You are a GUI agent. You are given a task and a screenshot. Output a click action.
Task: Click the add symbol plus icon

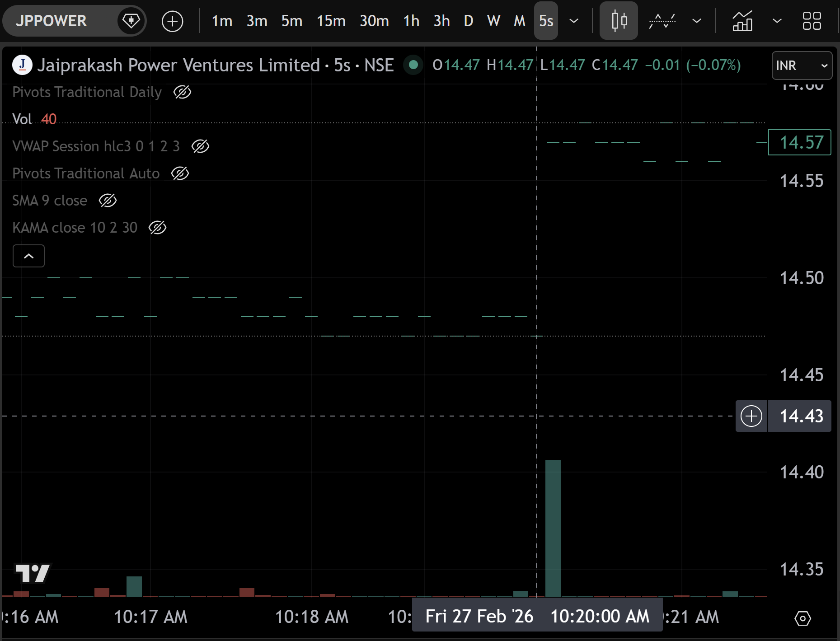point(172,21)
